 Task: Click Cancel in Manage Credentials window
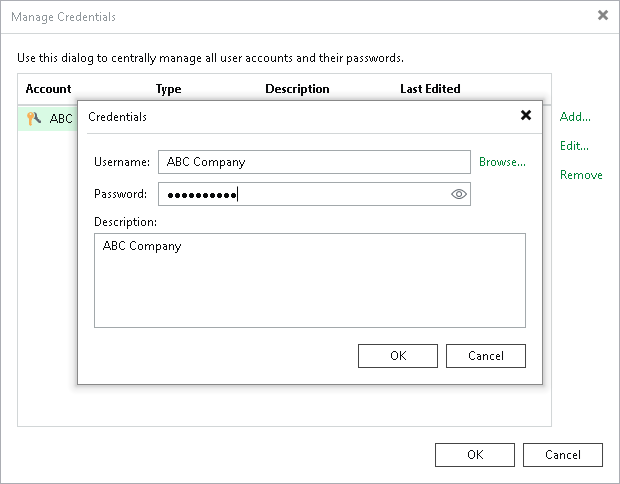click(x=563, y=455)
